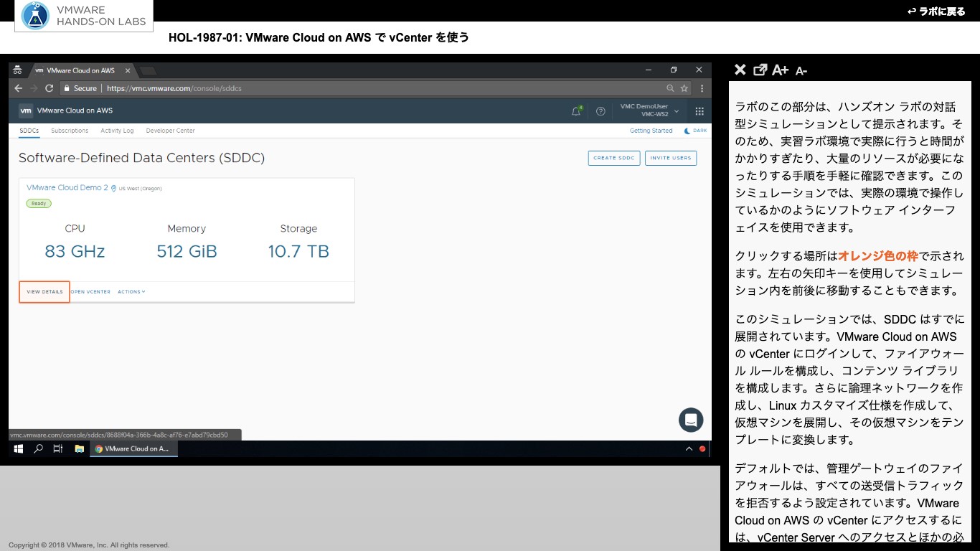
Task: Close the lab manual panel with X
Action: (740, 70)
